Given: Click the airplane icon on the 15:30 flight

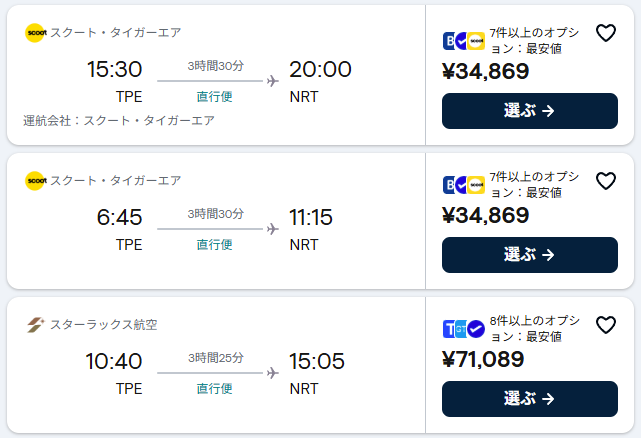Looking at the screenshot, I should [x=272, y=81].
